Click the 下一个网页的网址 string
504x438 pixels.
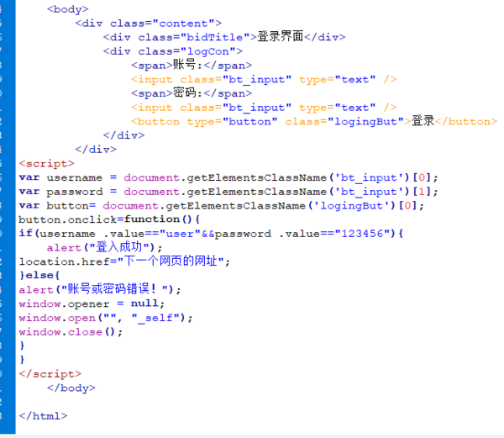tap(171, 261)
